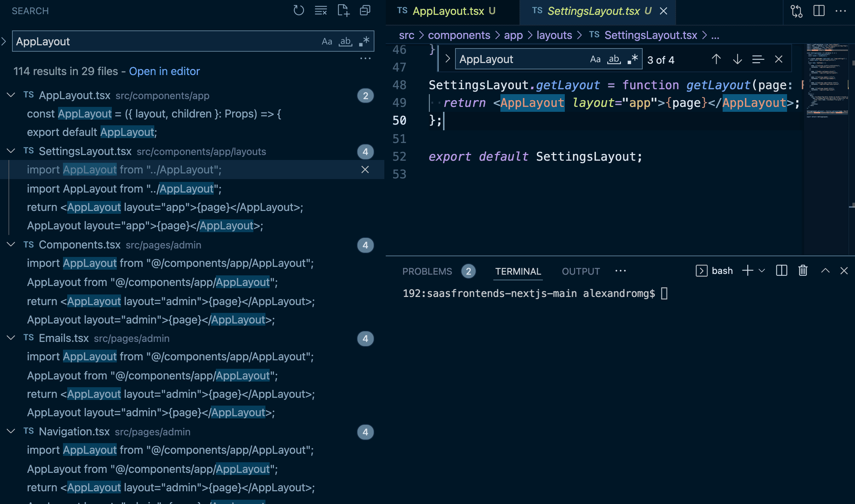Kill terminal trash icon

[x=803, y=271]
